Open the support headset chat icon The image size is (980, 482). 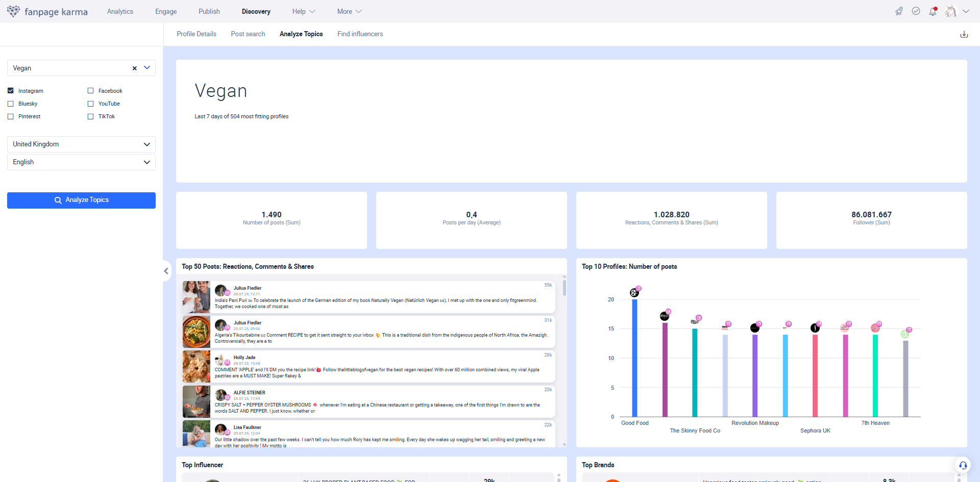click(963, 465)
